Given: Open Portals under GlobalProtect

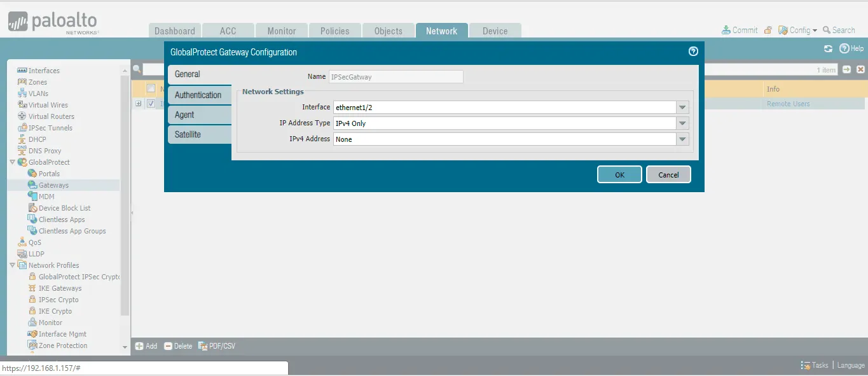Looking at the screenshot, I should (x=49, y=174).
